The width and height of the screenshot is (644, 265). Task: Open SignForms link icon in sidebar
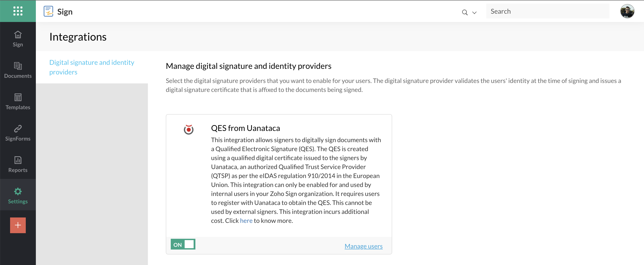(18, 133)
